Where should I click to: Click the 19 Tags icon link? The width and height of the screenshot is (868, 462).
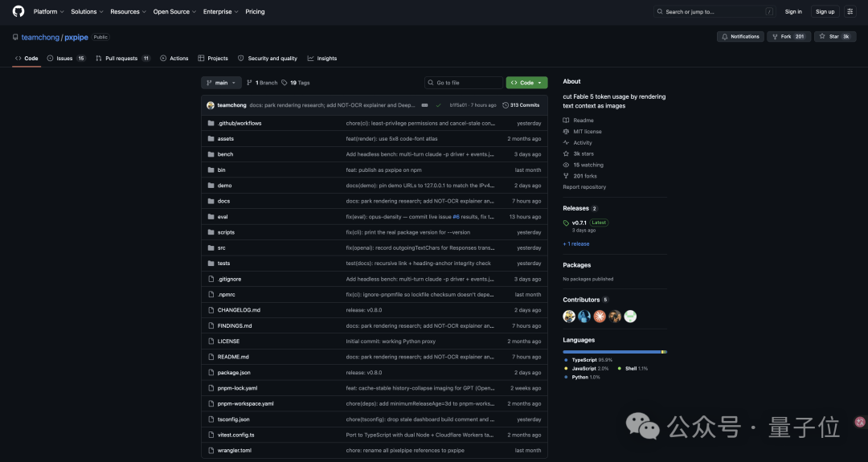pos(285,83)
